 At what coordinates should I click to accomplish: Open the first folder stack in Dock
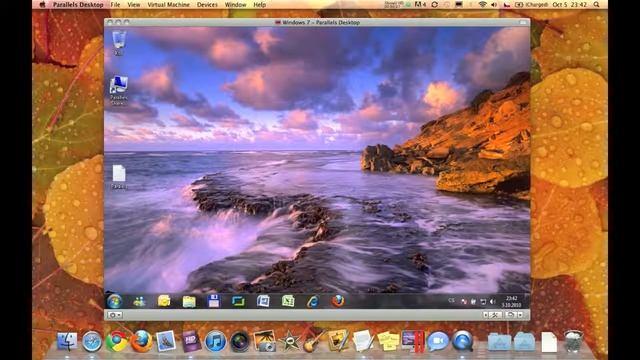(x=499, y=342)
